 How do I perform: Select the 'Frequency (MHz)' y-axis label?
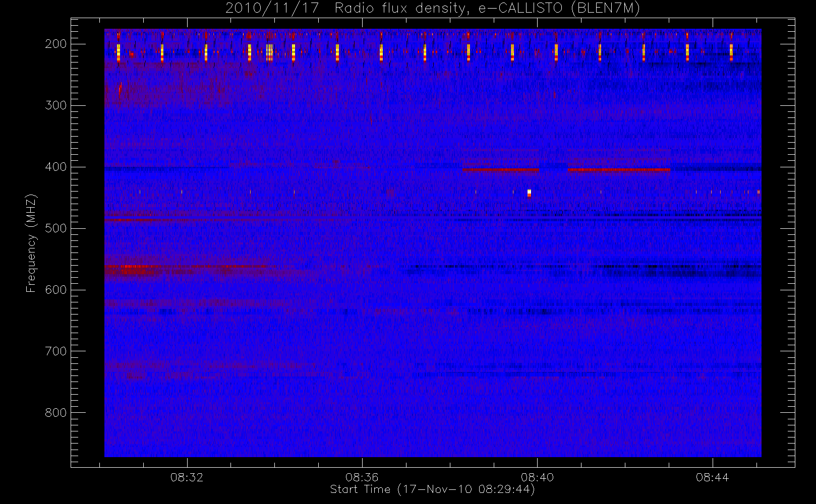point(31,243)
